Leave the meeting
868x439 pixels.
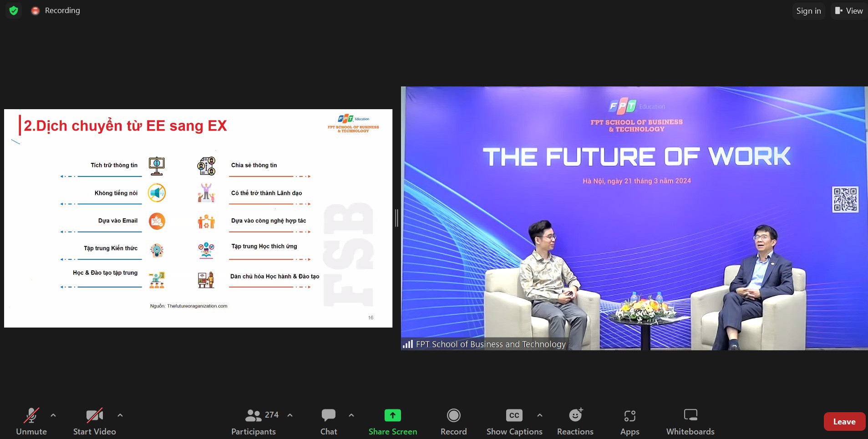844,422
